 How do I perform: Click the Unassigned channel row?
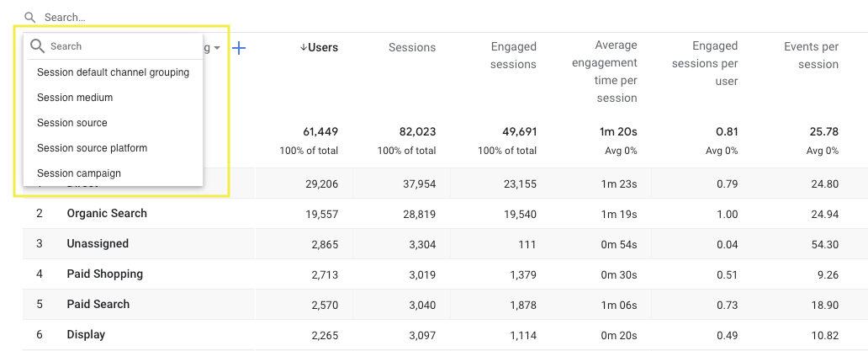click(x=98, y=244)
